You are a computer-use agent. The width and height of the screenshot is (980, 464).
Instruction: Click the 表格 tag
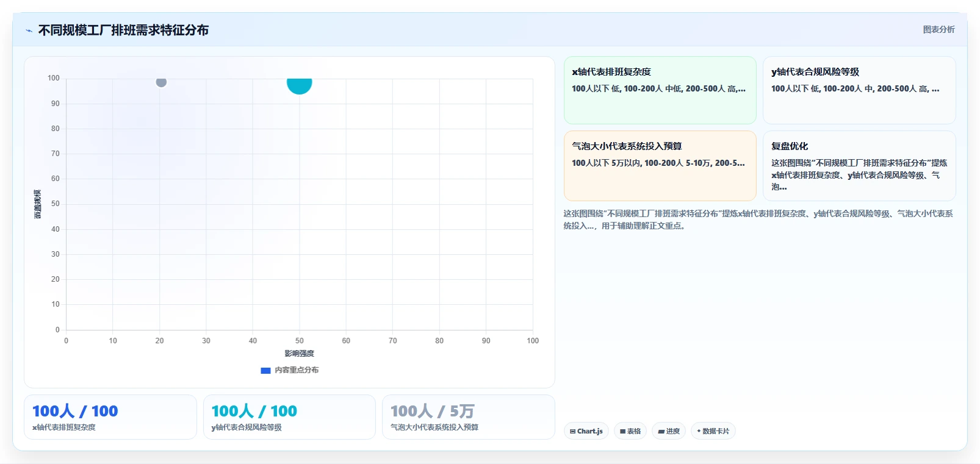630,431
